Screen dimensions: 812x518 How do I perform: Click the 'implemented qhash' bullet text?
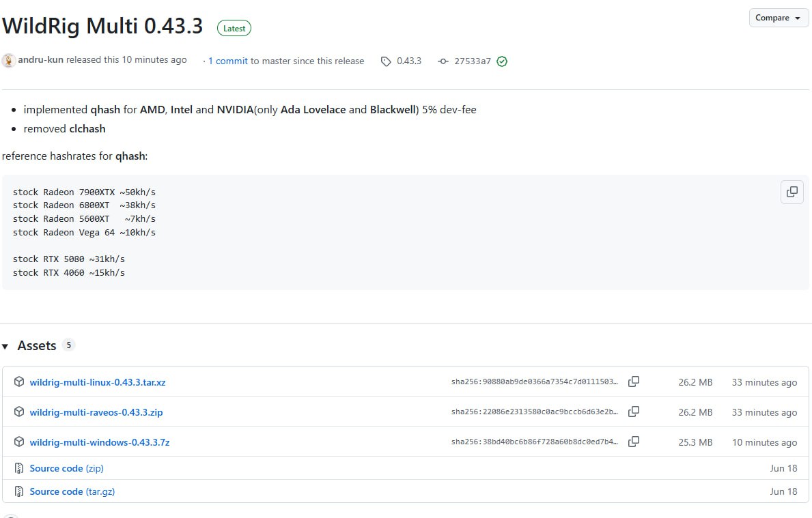click(x=249, y=110)
